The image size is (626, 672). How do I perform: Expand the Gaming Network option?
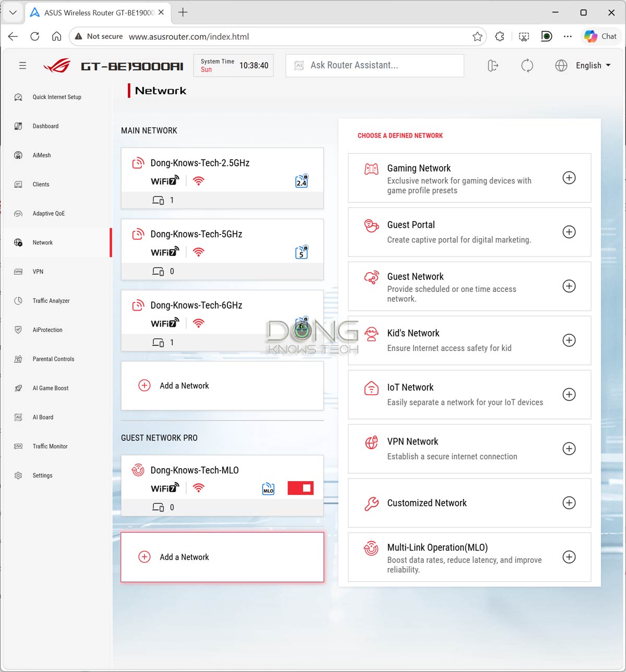pos(569,178)
